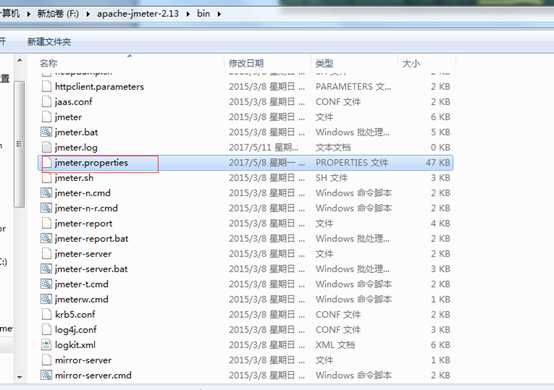The height and width of the screenshot is (390, 554).
Task: Expand the arrow after apache-jmeter-2.13 breadcrumb
Action: point(188,14)
